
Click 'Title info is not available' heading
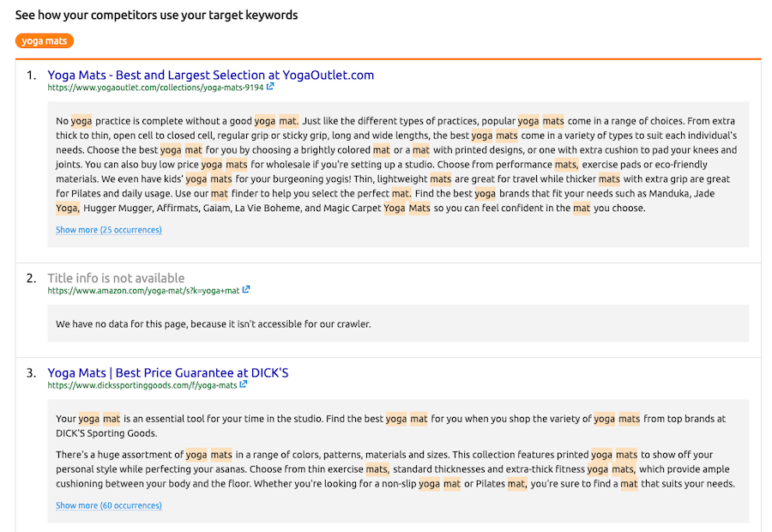point(116,278)
